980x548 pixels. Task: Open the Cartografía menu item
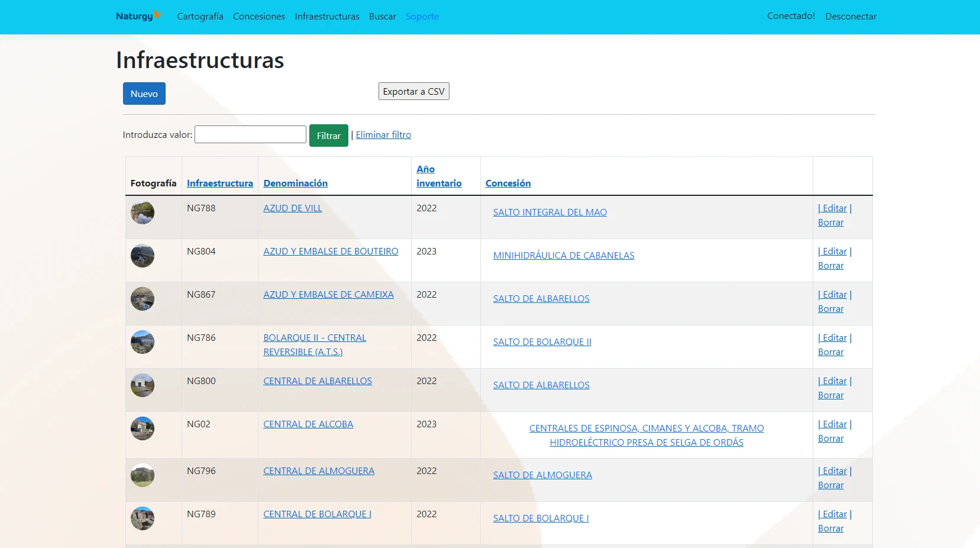tap(200, 17)
